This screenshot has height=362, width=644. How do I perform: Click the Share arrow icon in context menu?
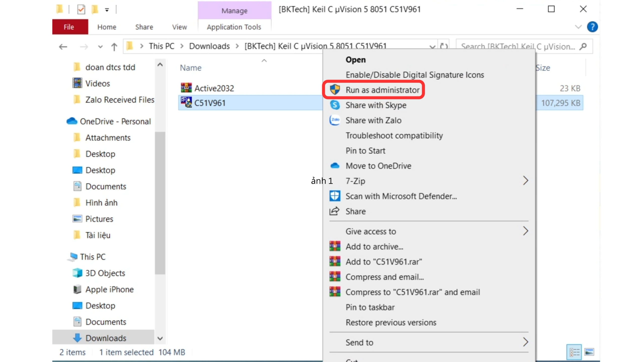[x=335, y=211]
